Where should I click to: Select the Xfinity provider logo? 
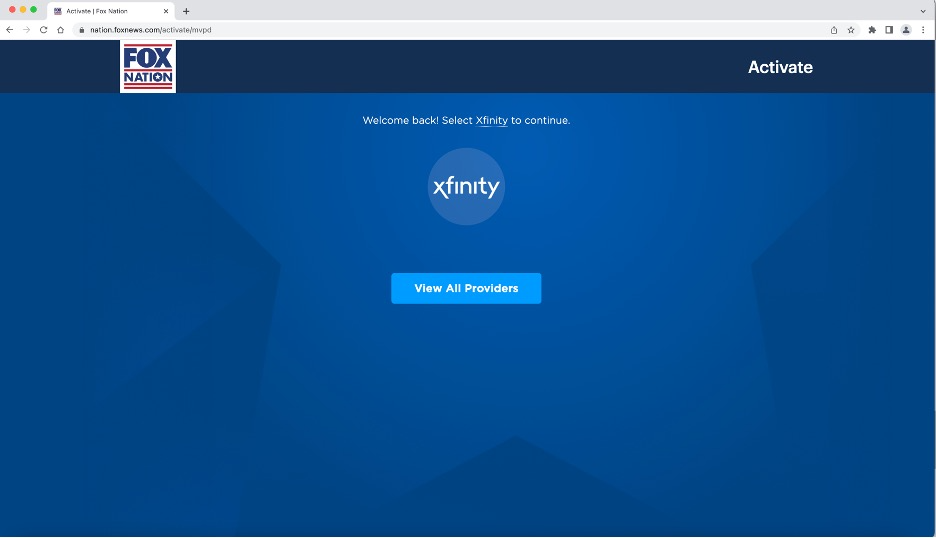point(466,187)
